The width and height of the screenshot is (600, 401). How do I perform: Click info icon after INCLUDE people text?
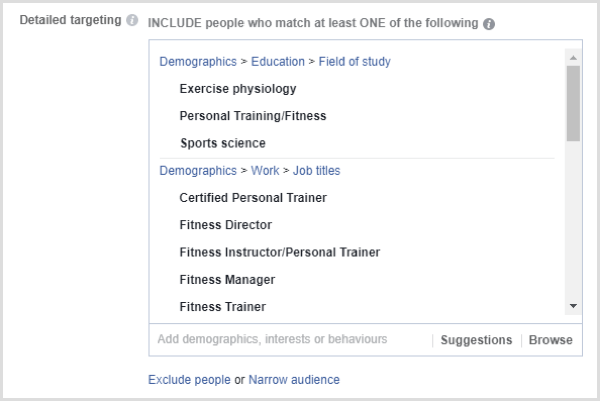489,24
